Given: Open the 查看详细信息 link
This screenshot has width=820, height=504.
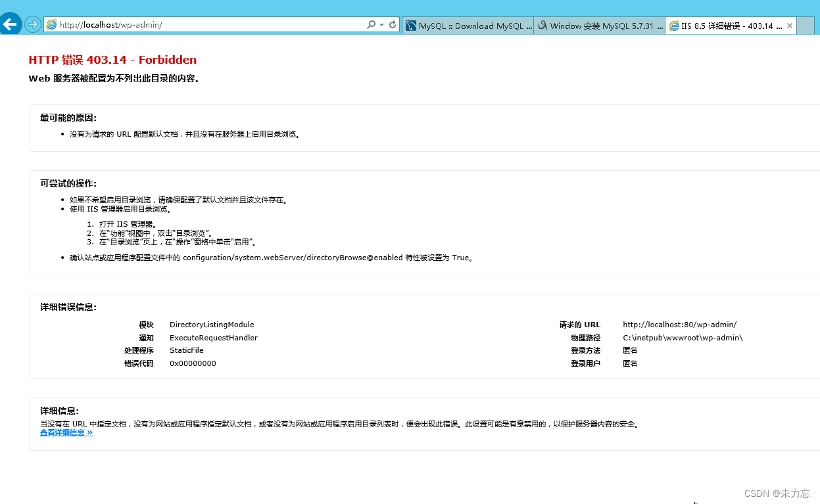Looking at the screenshot, I should [66, 433].
